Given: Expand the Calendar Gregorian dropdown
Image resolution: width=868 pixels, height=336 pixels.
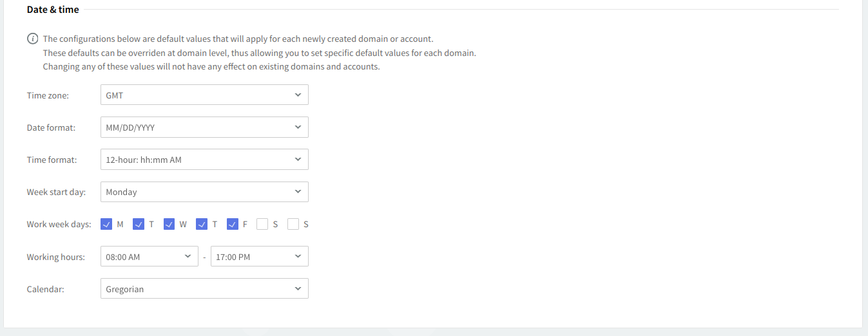Looking at the screenshot, I should (204, 289).
